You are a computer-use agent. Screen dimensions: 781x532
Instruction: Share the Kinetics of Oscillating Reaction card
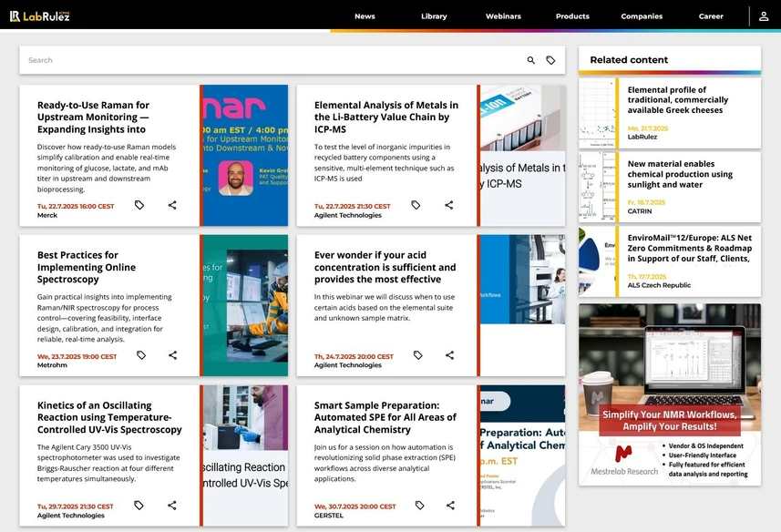[172, 506]
